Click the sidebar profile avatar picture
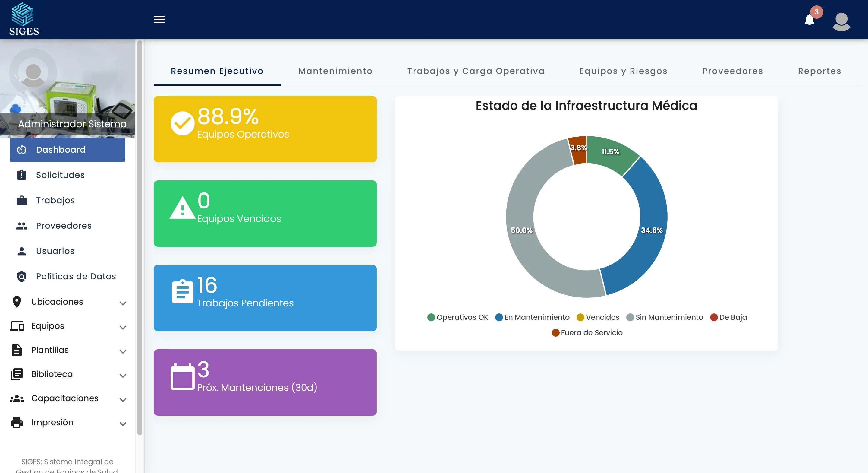The width and height of the screenshot is (868, 473). click(x=33, y=72)
